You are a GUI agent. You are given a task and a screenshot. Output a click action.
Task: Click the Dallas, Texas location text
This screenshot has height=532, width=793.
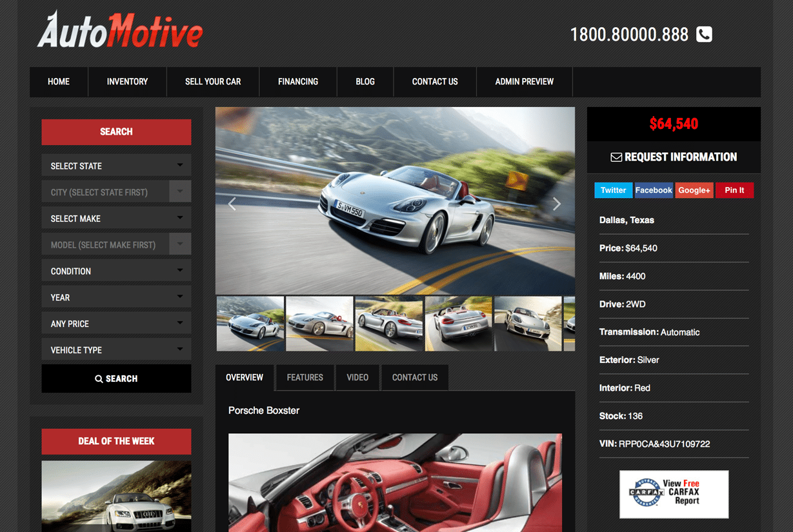[627, 220]
